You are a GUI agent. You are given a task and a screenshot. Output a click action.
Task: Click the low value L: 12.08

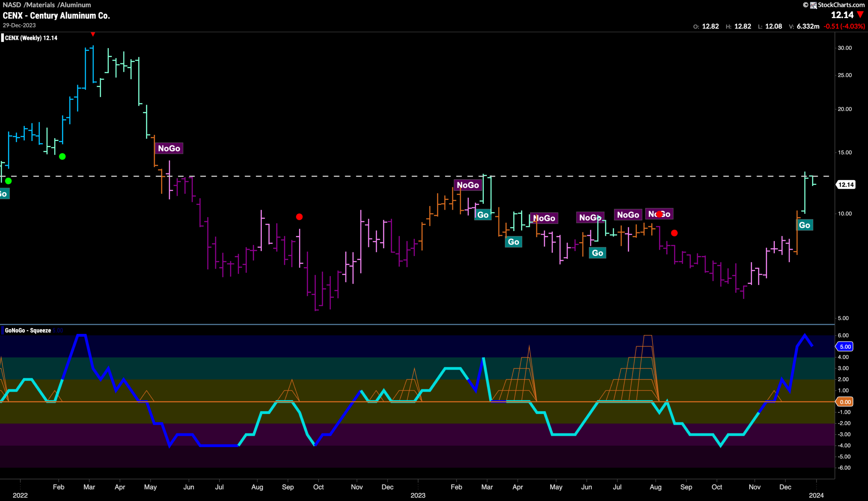pyautogui.click(x=770, y=26)
